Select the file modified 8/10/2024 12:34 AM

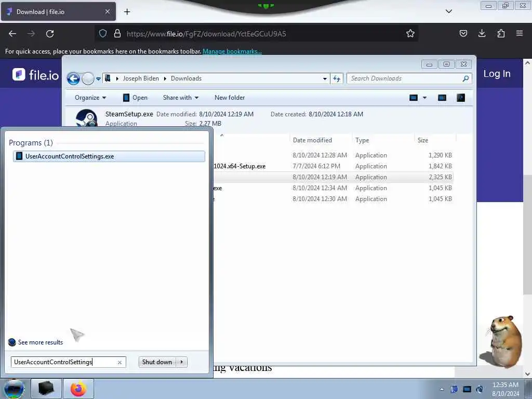click(x=332, y=188)
